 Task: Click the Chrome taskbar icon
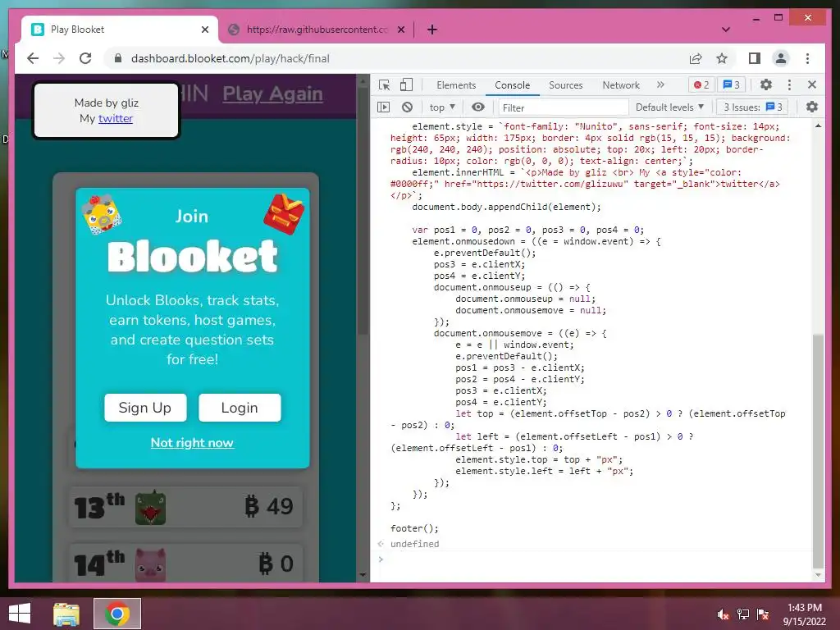point(117,614)
